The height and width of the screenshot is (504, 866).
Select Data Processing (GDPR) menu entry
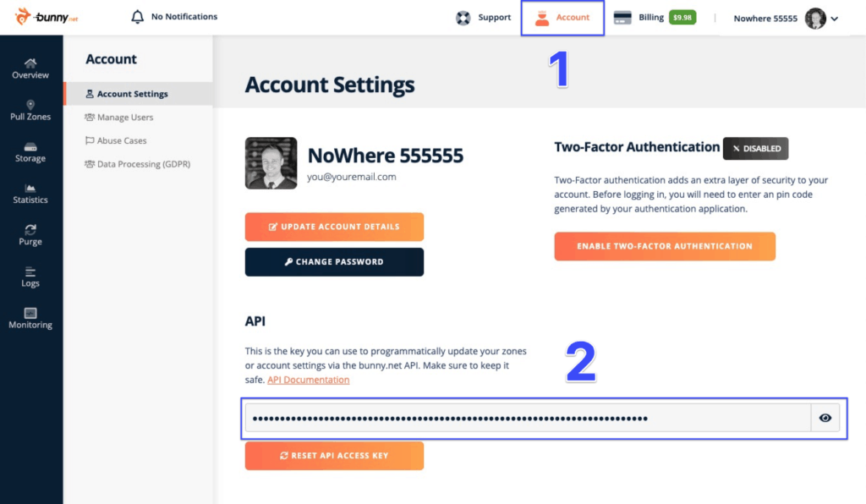point(138,164)
